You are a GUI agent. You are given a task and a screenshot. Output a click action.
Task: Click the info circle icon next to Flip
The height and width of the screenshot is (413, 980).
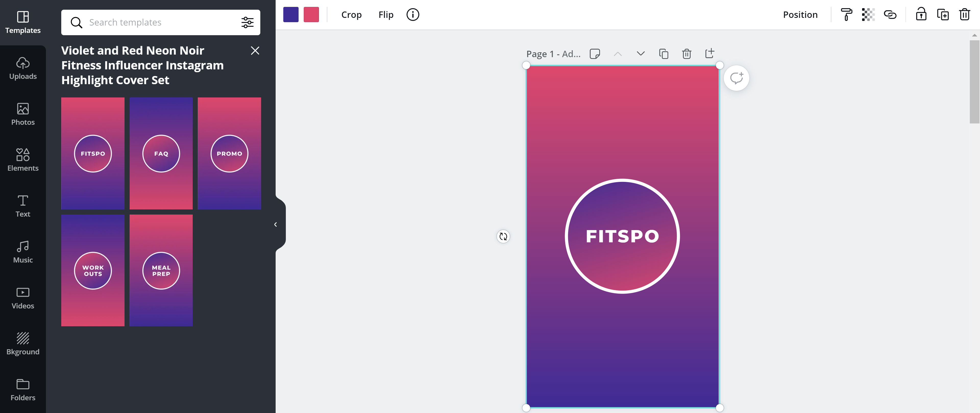click(413, 15)
